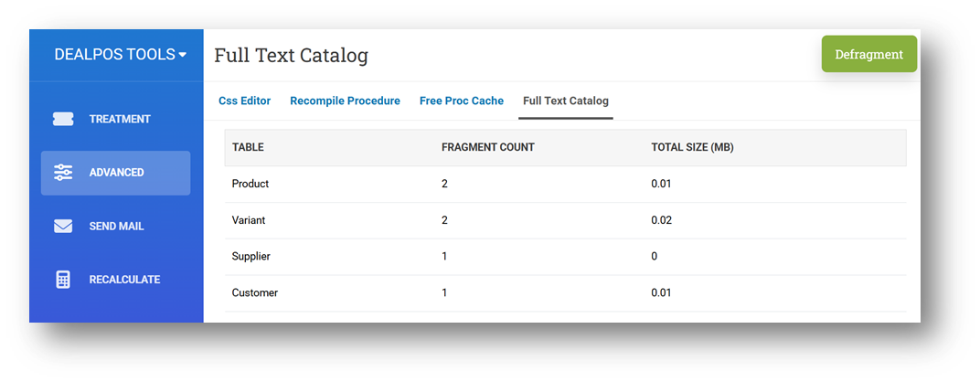The height and width of the screenshot is (382, 980).
Task: Click the FRAGMENT COUNT column header
Action: click(x=487, y=147)
